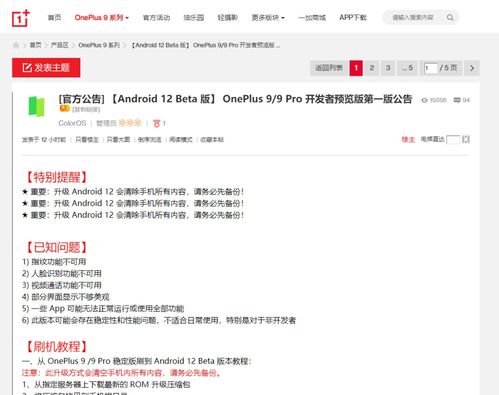
Task: Click the eye view-count icon
Action: pyautogui.click(x=424, y=100)
